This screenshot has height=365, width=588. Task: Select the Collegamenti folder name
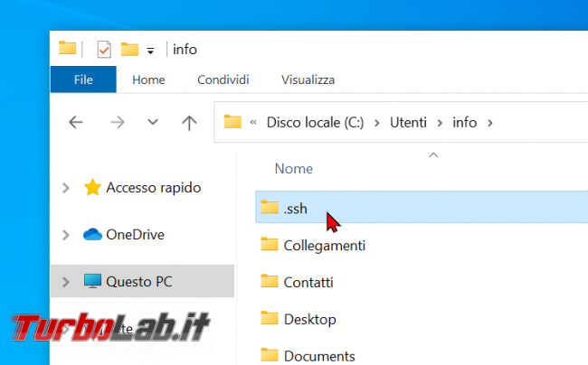[325, 246]
